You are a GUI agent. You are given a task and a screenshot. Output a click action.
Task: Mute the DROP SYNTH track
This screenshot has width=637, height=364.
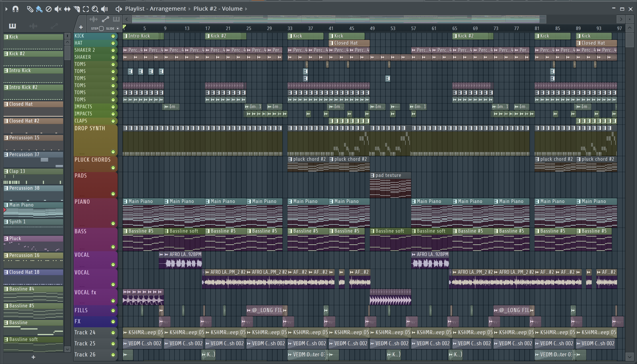point(113,152)
